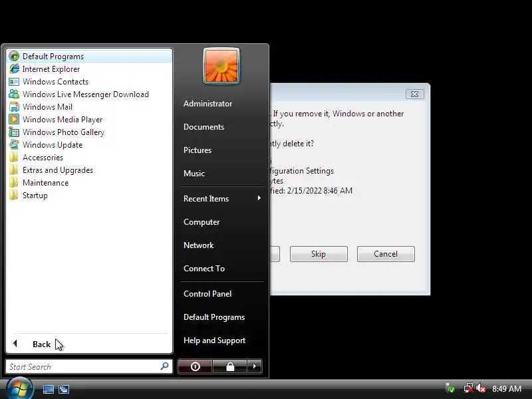Click the 8:49 AM clock

coord(507,388)
